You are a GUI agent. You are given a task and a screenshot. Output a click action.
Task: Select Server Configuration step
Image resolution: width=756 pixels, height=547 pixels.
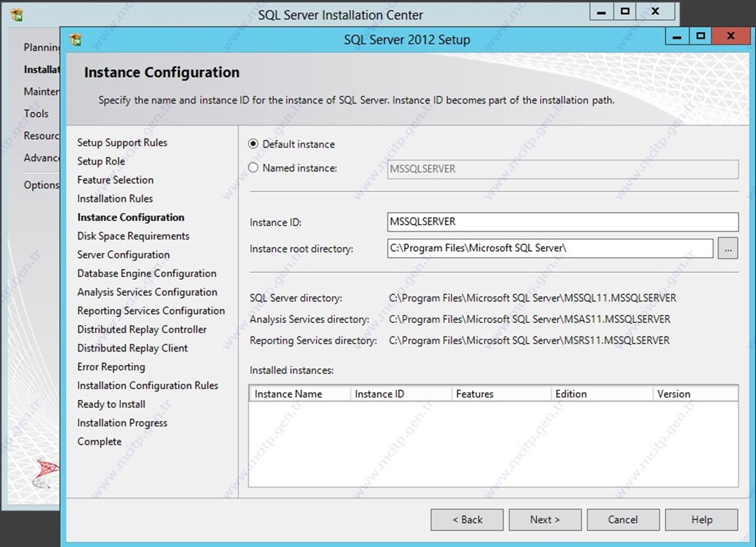124,254
